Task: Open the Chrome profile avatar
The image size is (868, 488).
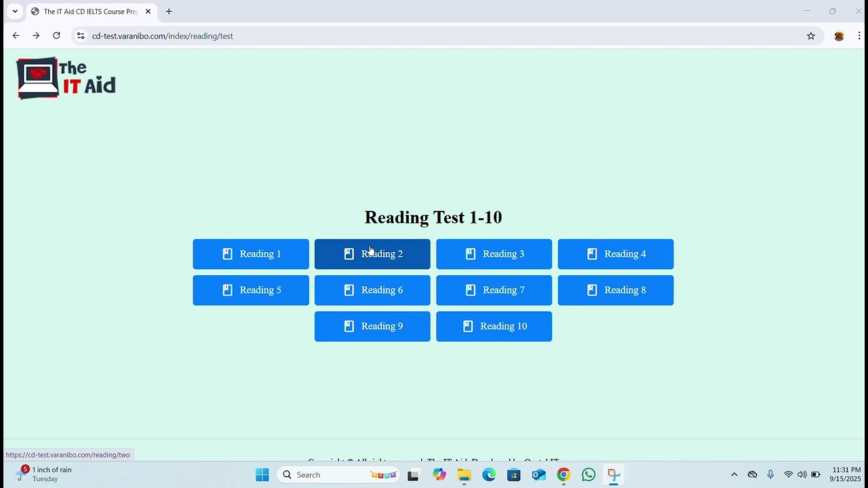Action: [x=839, y=36]
